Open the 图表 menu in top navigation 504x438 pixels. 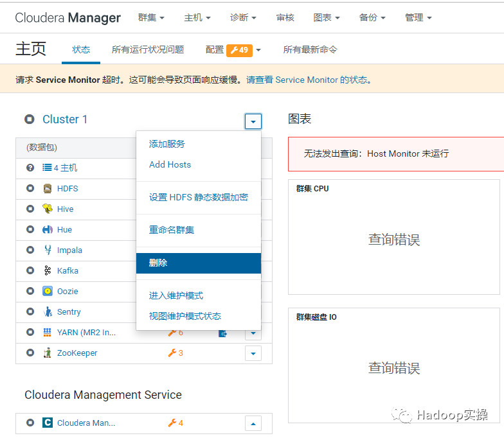(x=327, y=17)
